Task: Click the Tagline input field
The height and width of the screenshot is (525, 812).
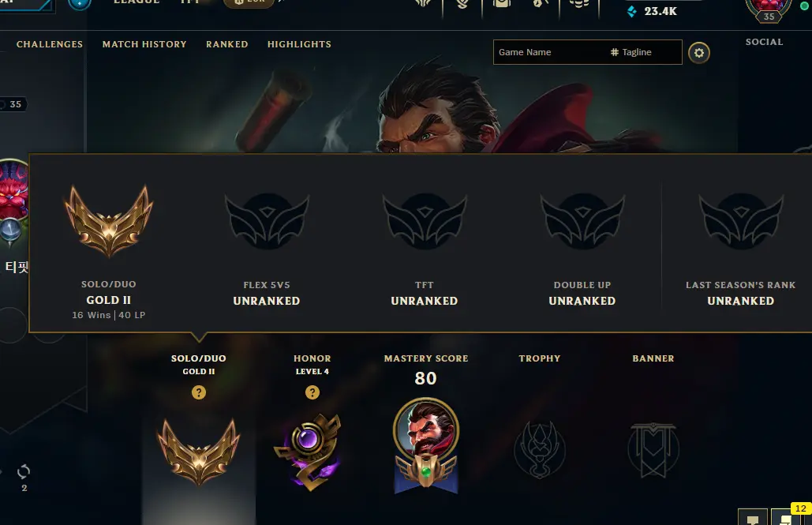Action: (645, 52)
